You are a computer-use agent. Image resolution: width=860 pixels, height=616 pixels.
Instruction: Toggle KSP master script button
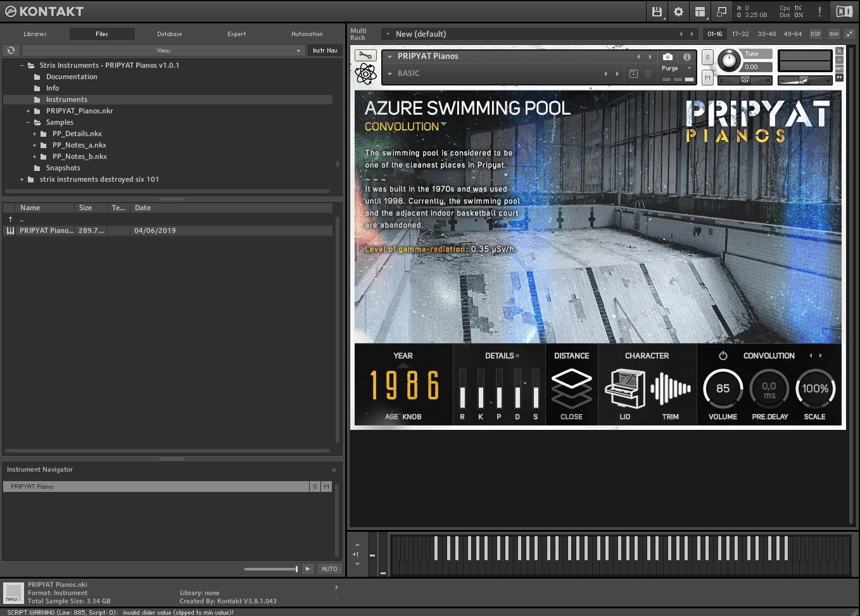[815, 34]
